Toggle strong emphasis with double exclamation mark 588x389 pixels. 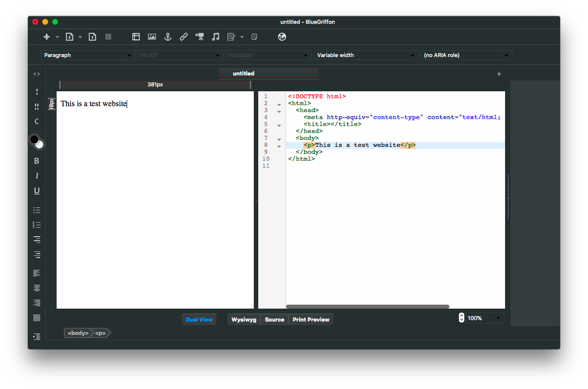pos(37,107)
